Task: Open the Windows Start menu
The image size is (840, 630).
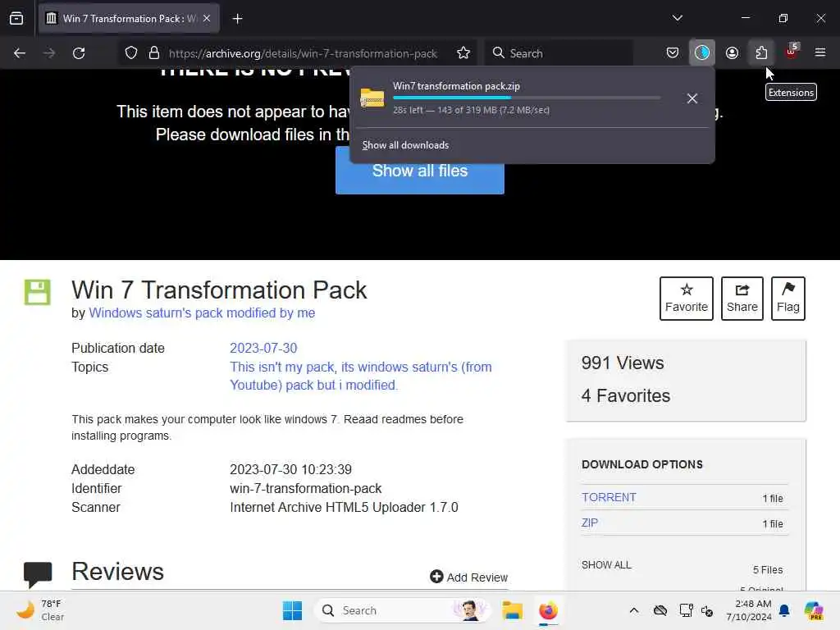Action: (293, 610)
